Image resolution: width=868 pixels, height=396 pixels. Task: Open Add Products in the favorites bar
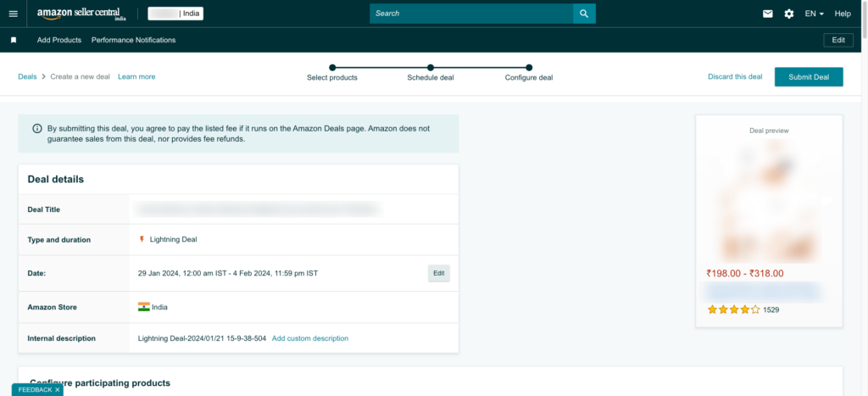tap(59, 40)
